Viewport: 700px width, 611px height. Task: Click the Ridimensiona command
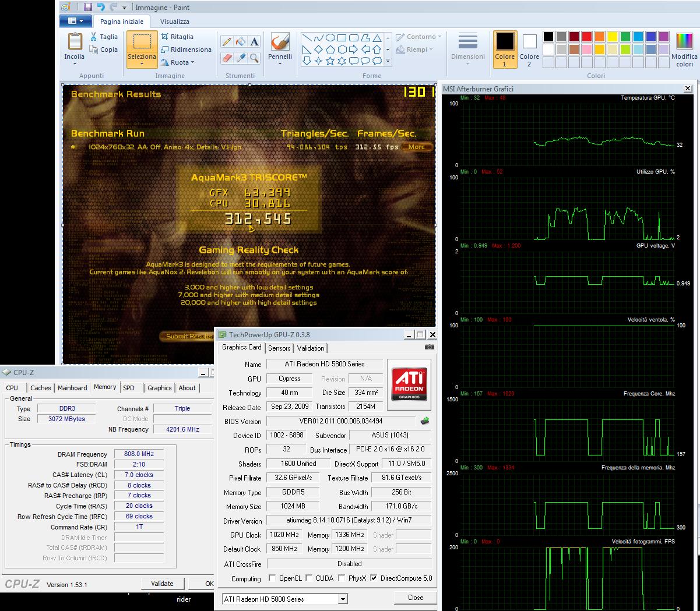click(x=186, y=50)
